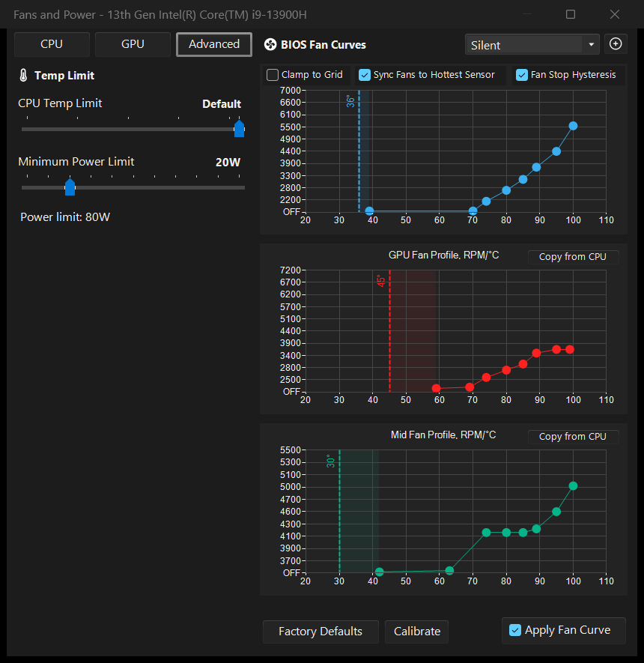Click the blue 36° temperature marker line
This screenshot has height=663, width=644.
click(359, 151)
